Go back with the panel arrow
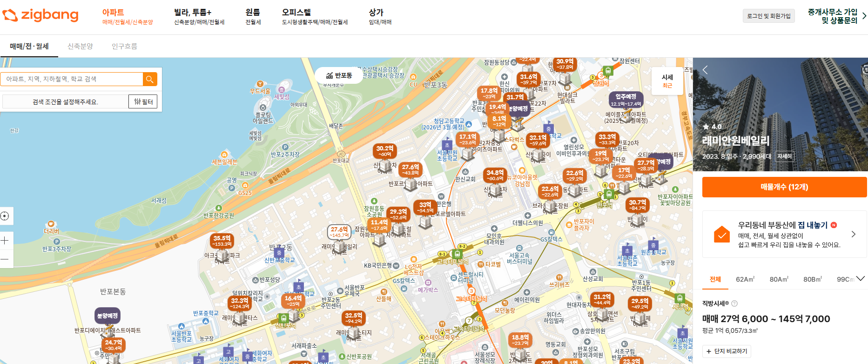The height and width of the screenshot is (364, 868). coord(705,70)
